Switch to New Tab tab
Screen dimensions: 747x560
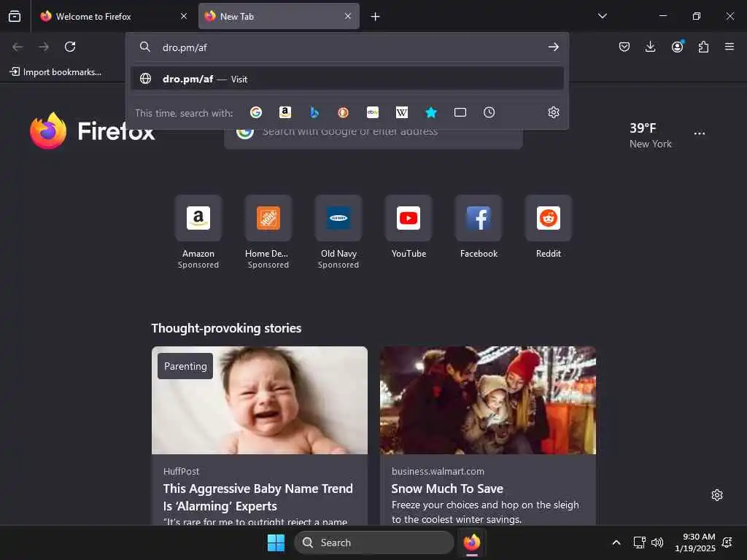coord(279,17)
